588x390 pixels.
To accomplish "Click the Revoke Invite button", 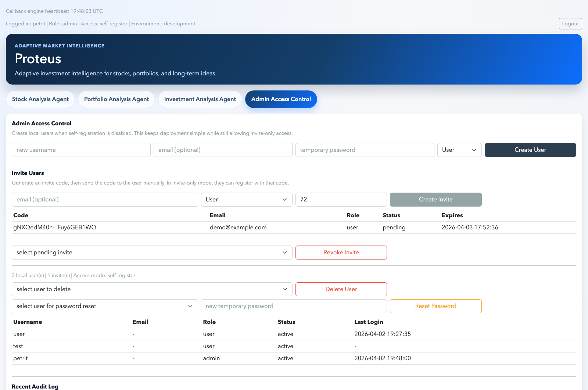I will click(341, 252).
